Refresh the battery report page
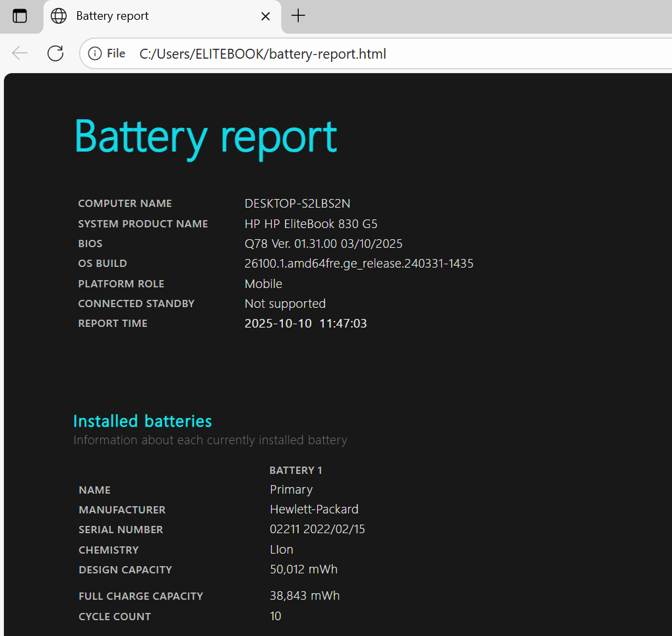This screenshot has width=672, height=636. point(55,53)
